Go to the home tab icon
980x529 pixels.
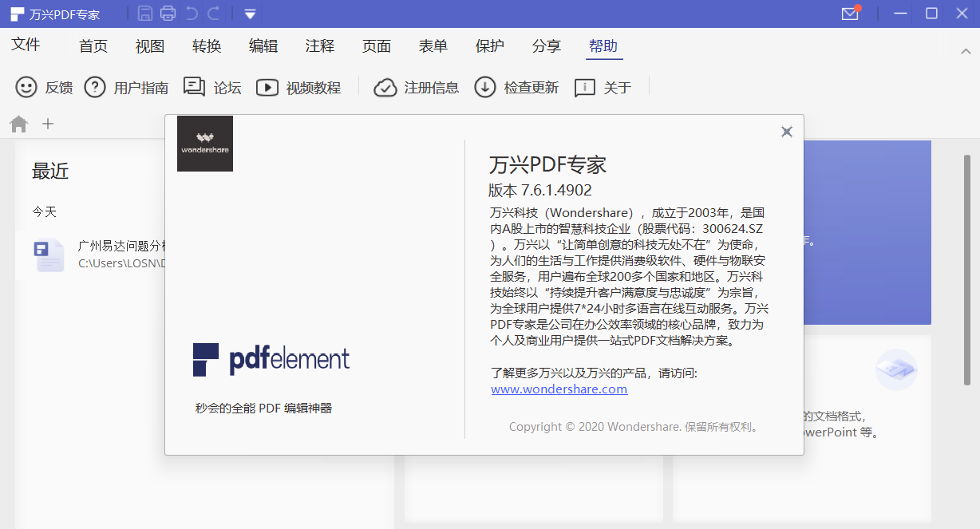(18, 124)
